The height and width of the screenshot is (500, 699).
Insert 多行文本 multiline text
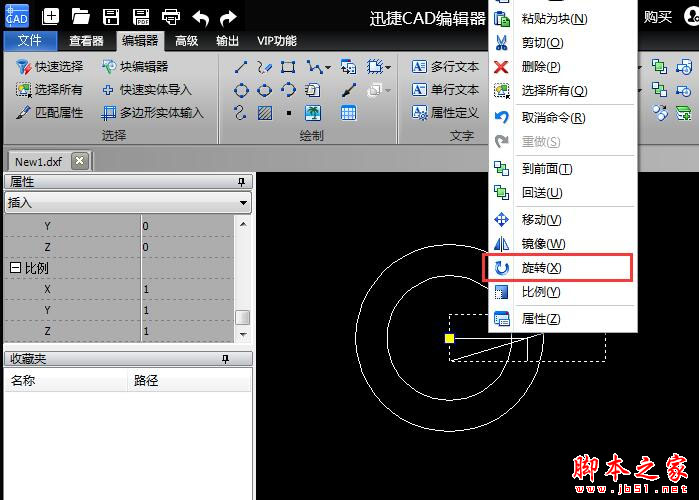click(445, 67)
